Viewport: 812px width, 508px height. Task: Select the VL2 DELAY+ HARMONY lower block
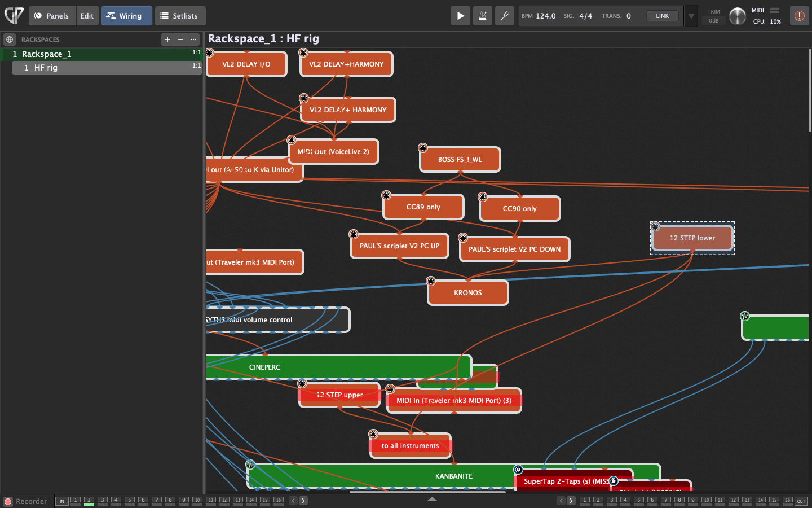[x=348, y=110]
